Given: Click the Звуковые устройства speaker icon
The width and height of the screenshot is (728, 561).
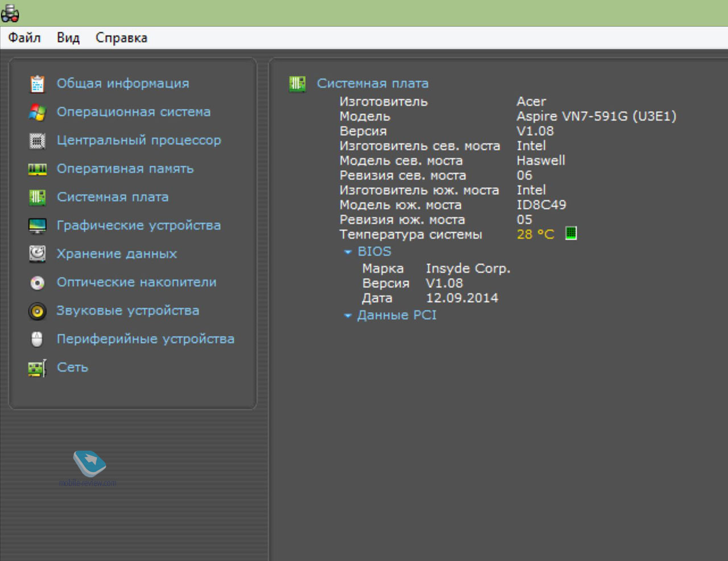Looking at the screenshot, I should (x=38, y=311).
